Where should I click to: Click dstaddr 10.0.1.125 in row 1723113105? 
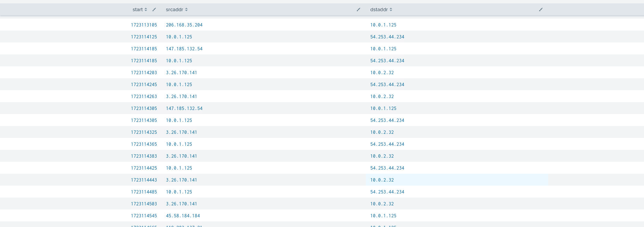click(383, 25)
